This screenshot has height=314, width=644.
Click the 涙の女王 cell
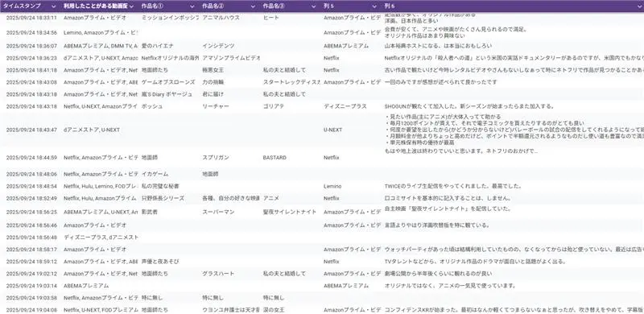pyautogui.click(x=274, y=310)
